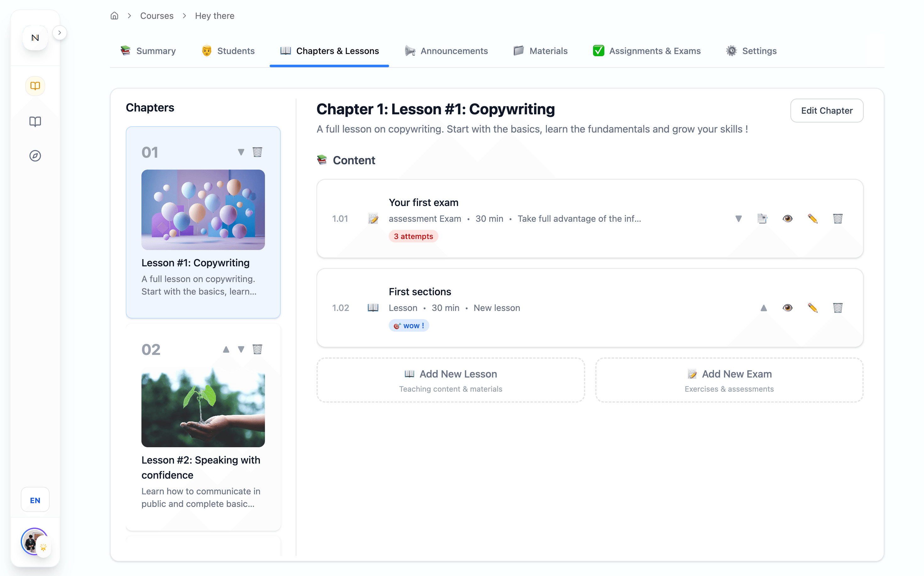Move chapter 01 down with the down arrow
Screen dimensions: 924x576
241,152
